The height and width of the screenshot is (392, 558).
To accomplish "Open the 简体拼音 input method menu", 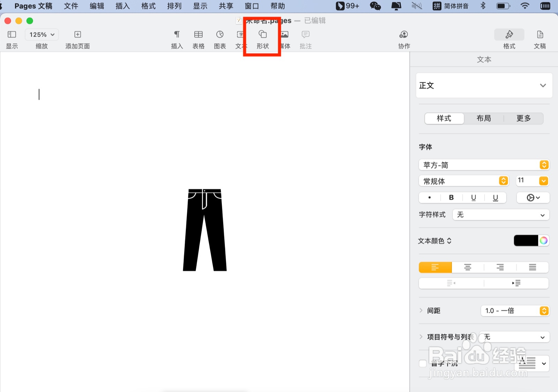I will pyautogui.click(x=451, y=6).
